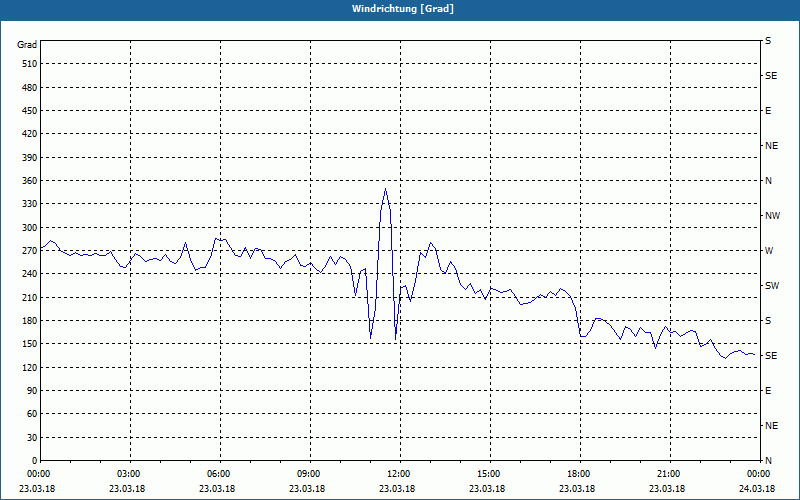Image resolution: width=800 pixels, height=500 pixels.
Task: Click the NW compass label
Action: 772,216
